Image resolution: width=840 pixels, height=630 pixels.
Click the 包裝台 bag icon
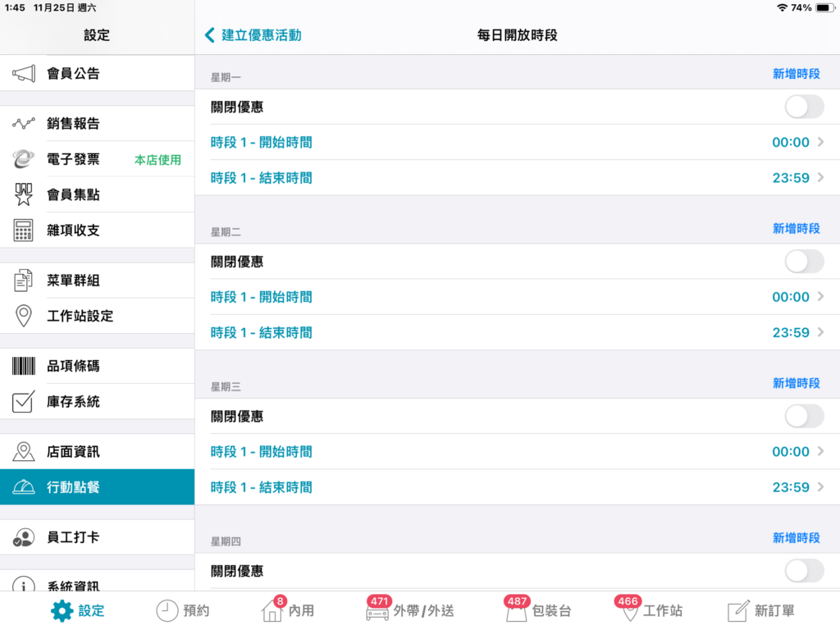tap(517, 612)
